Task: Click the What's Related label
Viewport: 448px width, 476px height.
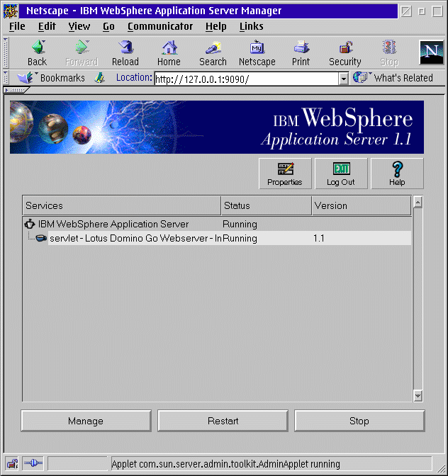Action: [403, 78]
